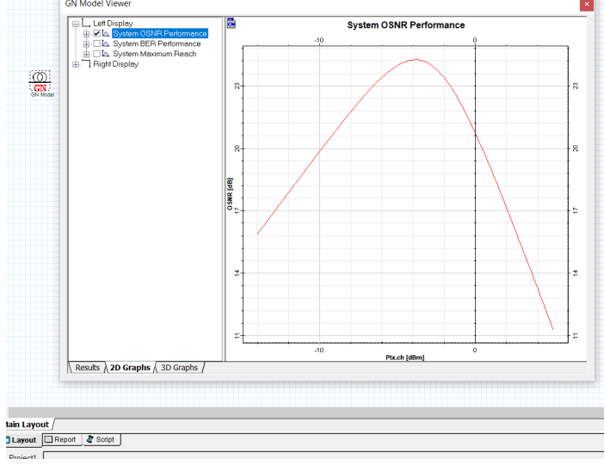605x470 pixels.
Task: Collapse the Left Display tree node
Action: pyautogui.click(x=76, y=24)
